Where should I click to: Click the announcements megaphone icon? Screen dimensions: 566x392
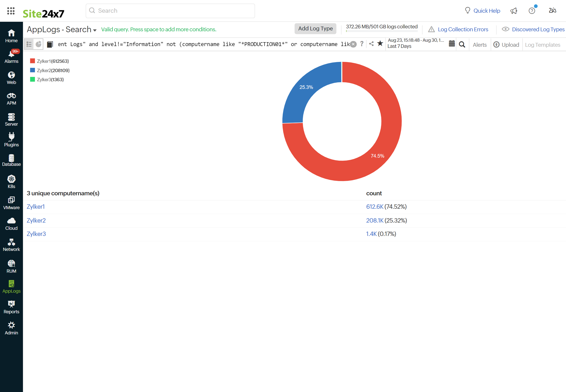pyautogui.click(x=514, y=11)
